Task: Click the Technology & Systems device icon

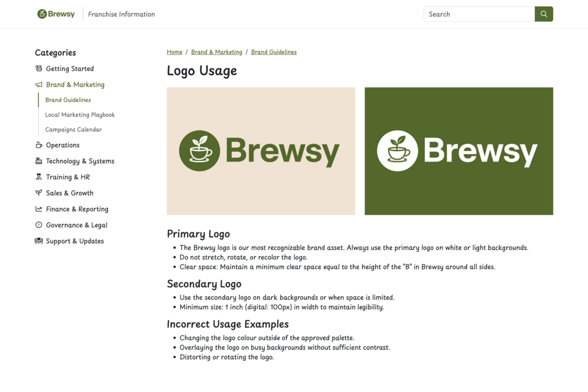Action: tap(39, 161)
